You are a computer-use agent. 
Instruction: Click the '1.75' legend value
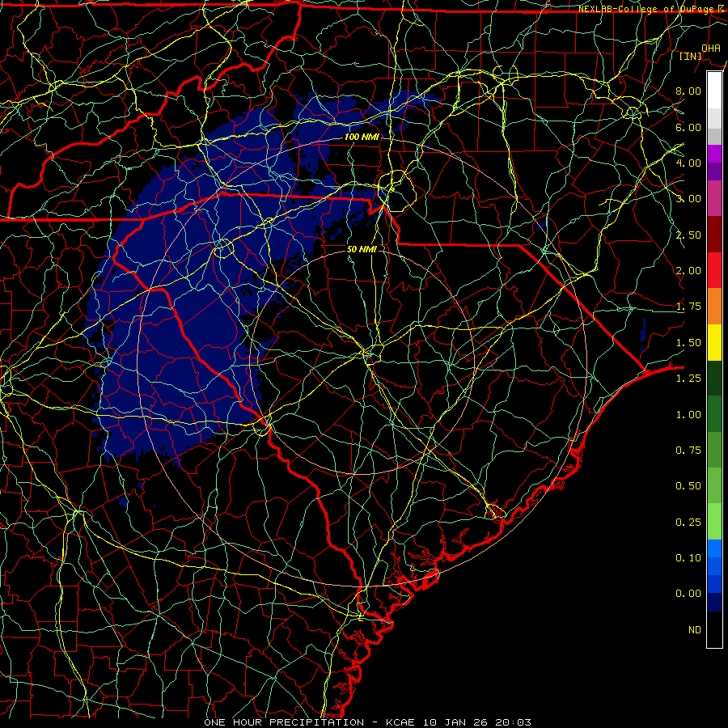click(x=688, y=307)
